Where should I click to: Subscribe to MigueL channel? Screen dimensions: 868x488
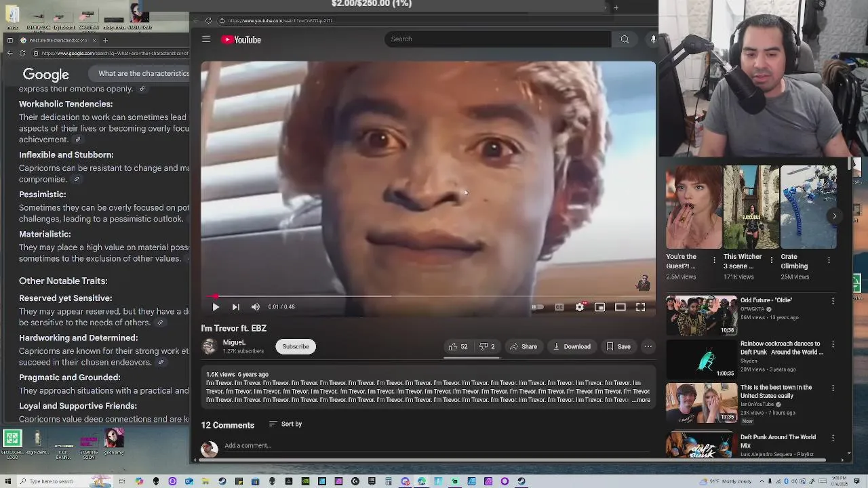click(296, 346)
